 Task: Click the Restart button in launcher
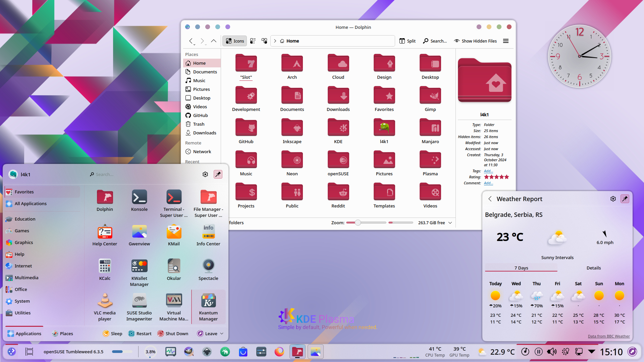[x=140, y=334]
